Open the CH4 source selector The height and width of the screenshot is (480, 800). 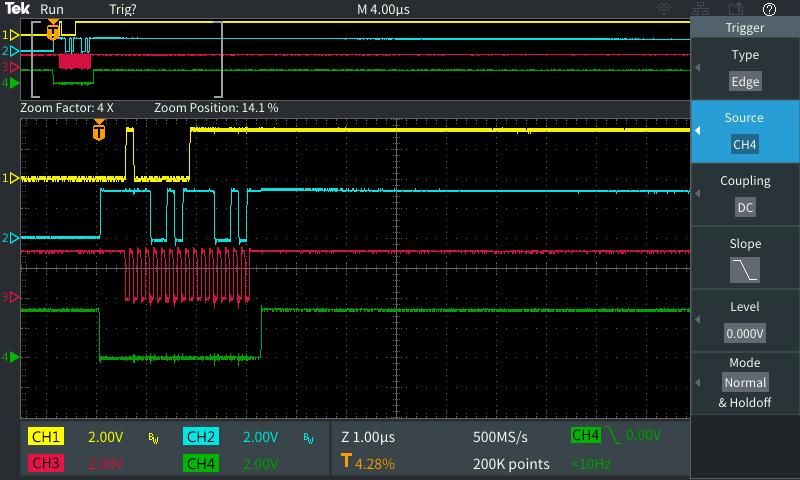(x=745, y=144)
